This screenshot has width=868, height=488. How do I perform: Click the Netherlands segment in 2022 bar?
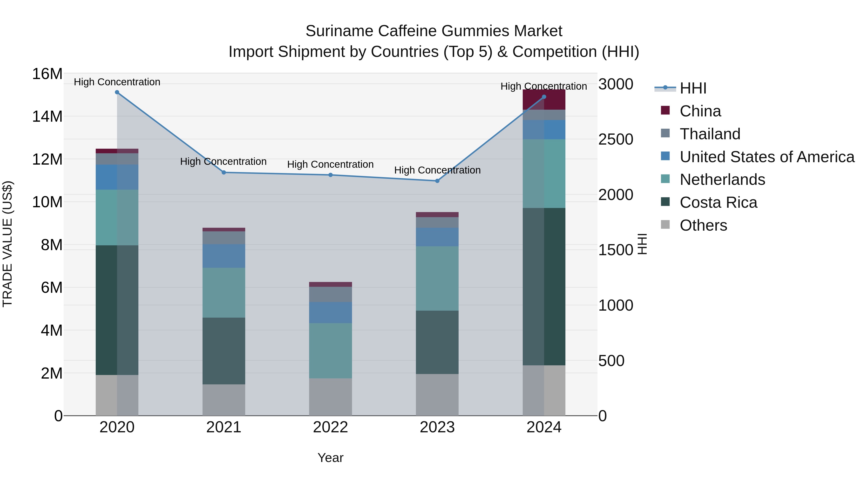pyautogui.click(x=331, y=351)
